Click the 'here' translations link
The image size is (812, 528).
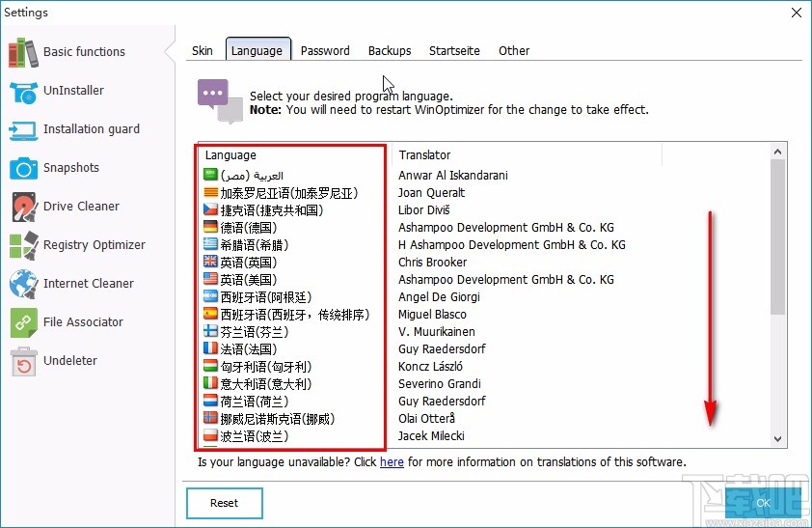coord(392,462)
